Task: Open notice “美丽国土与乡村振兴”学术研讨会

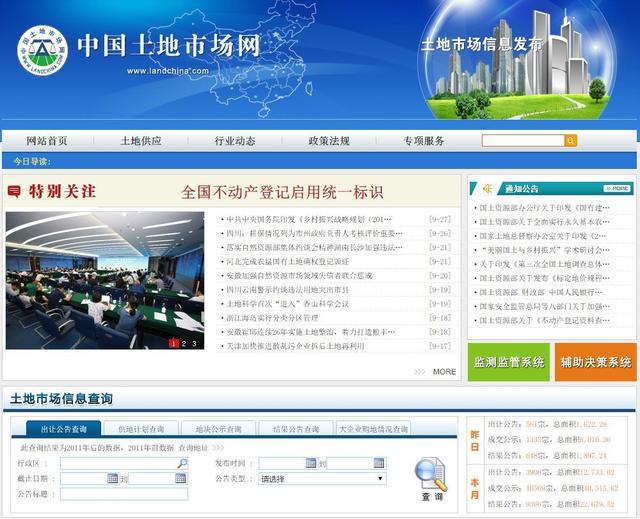Action: click(544, 250)
